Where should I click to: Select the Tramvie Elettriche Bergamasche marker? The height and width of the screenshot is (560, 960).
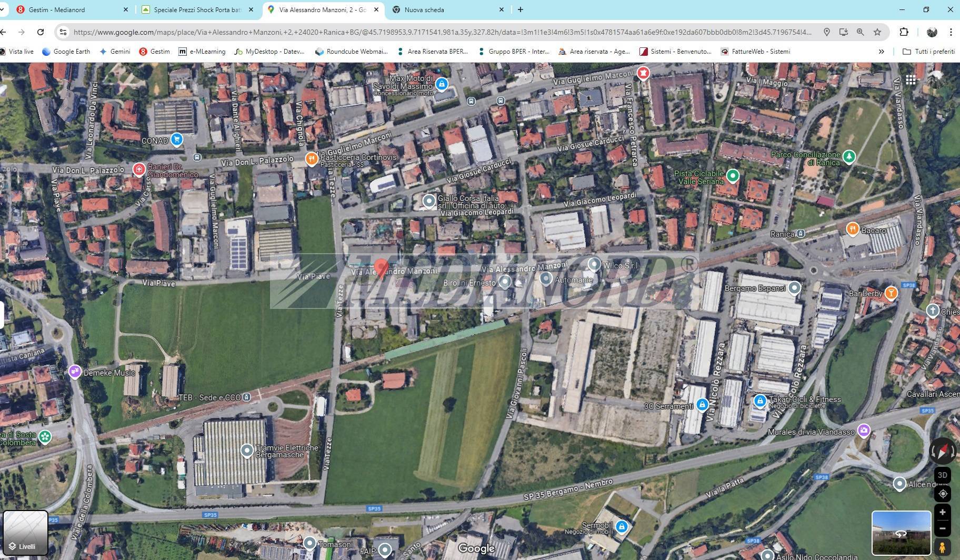[x=247, y=451]
